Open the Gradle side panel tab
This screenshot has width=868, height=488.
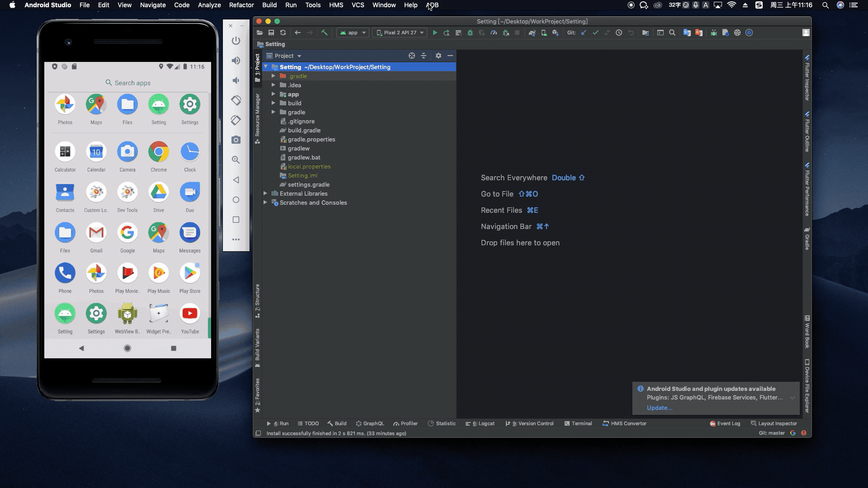tap(807, 239)
